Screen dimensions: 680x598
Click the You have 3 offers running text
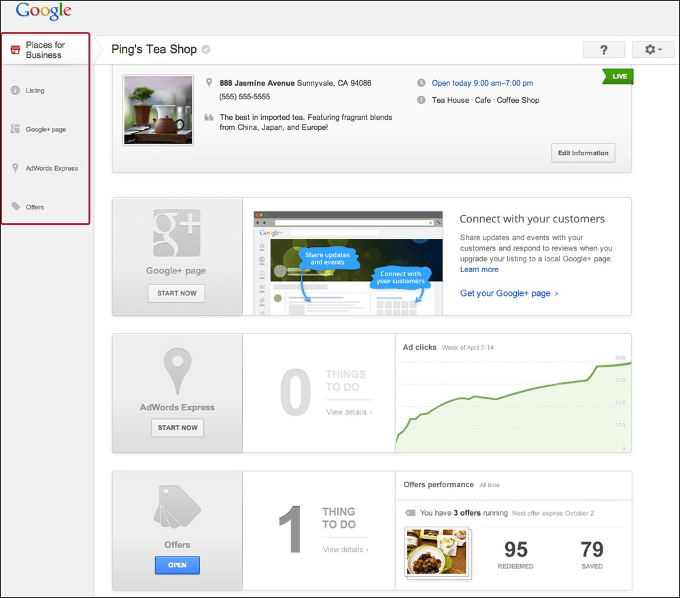[464, 513]
